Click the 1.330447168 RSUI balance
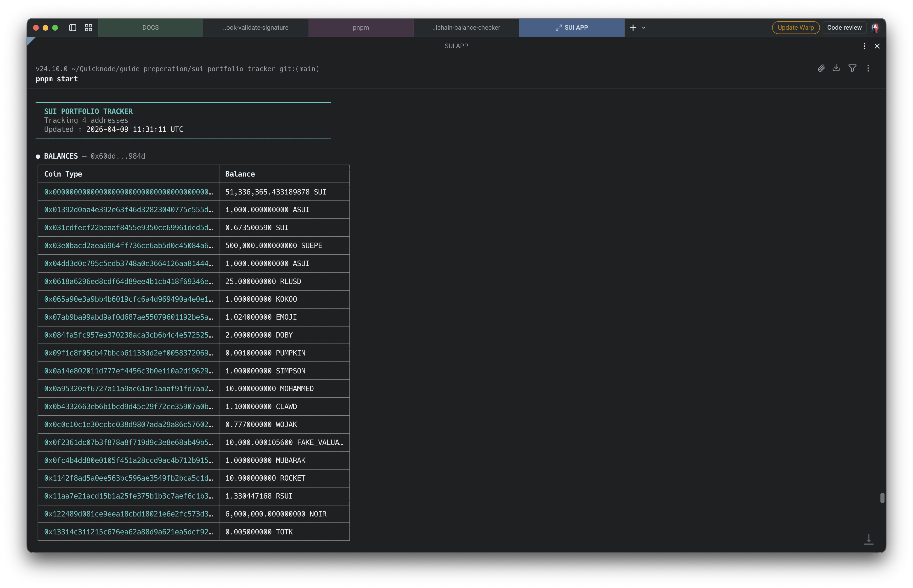Screen dimensions: 913x588 coord(259,496)
